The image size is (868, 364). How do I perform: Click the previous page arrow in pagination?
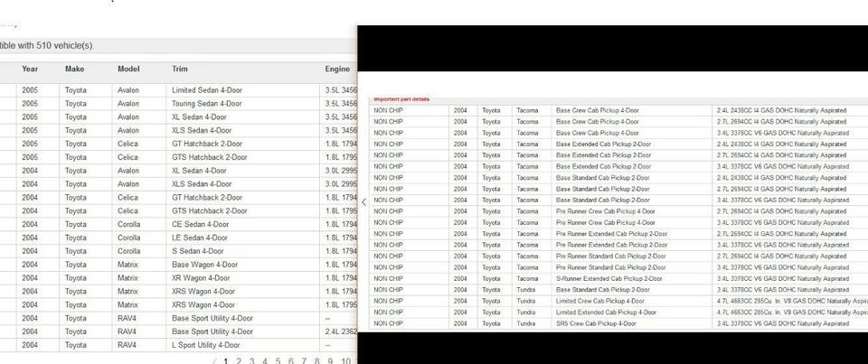[215, 361]
